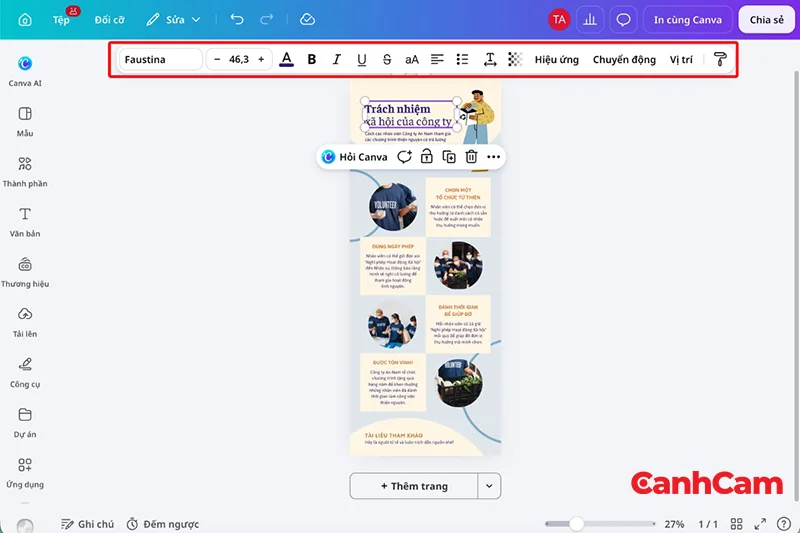The image size is (800, 533).
Task: Click the Chia sẻ share button
Action: (x=766, y=20)
